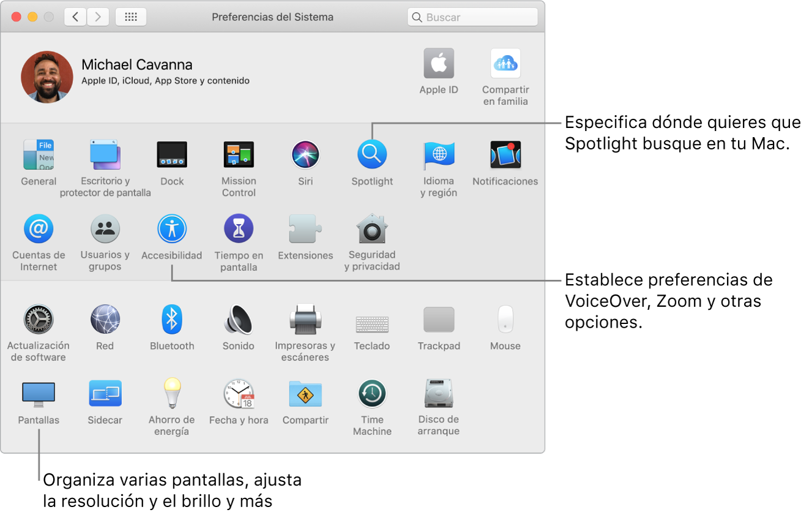
Task: Open Disco de arranque pane
Action: point(439,394)
